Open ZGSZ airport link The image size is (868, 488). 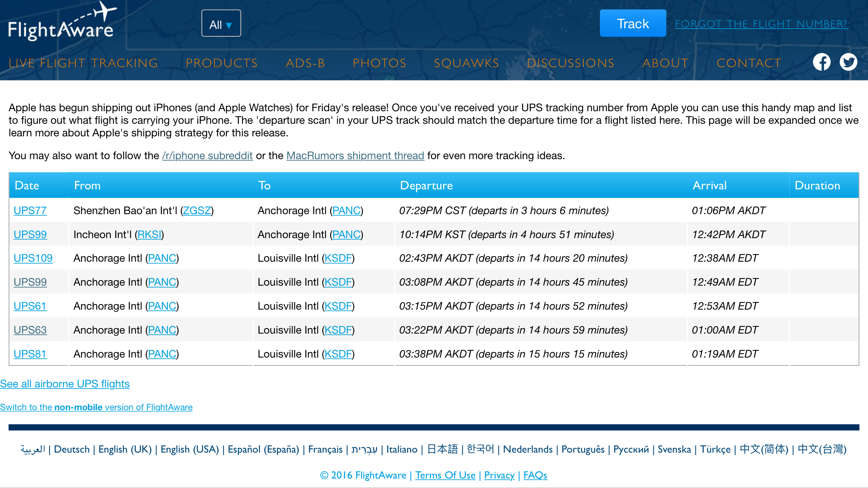coord(197,211)
